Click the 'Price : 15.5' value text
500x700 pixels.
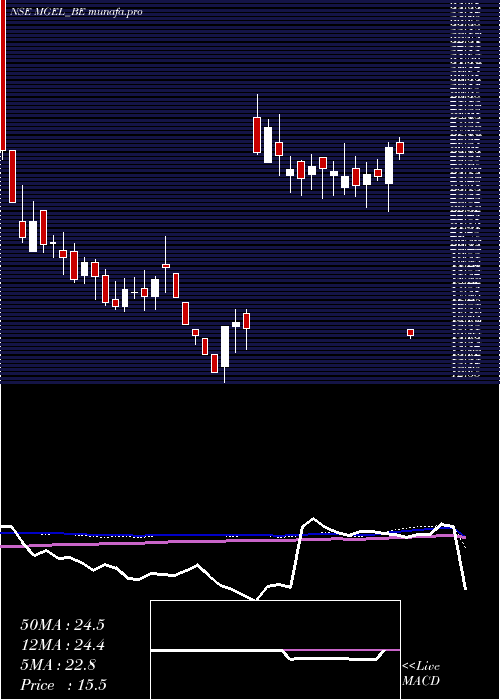pyautogui.click(x=63, y=685)
